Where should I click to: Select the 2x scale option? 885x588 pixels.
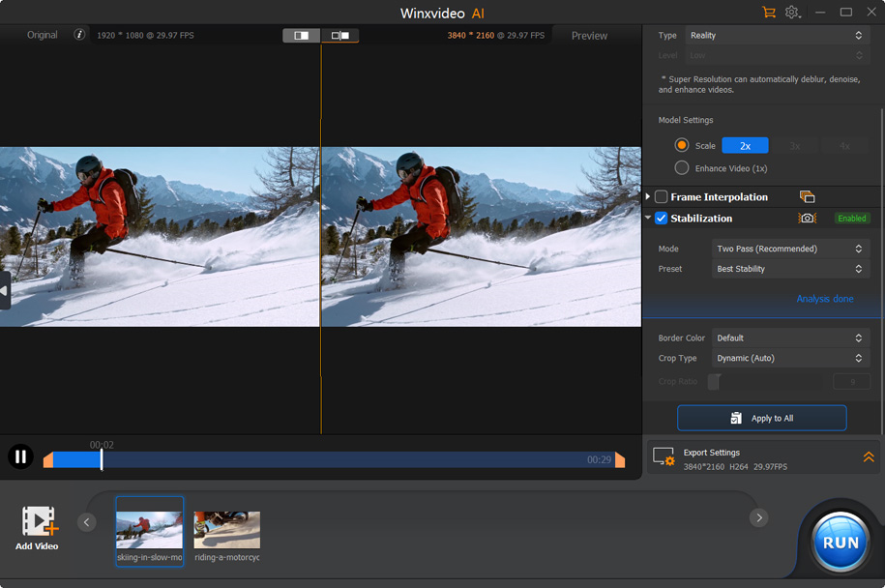tap(745, 146)
